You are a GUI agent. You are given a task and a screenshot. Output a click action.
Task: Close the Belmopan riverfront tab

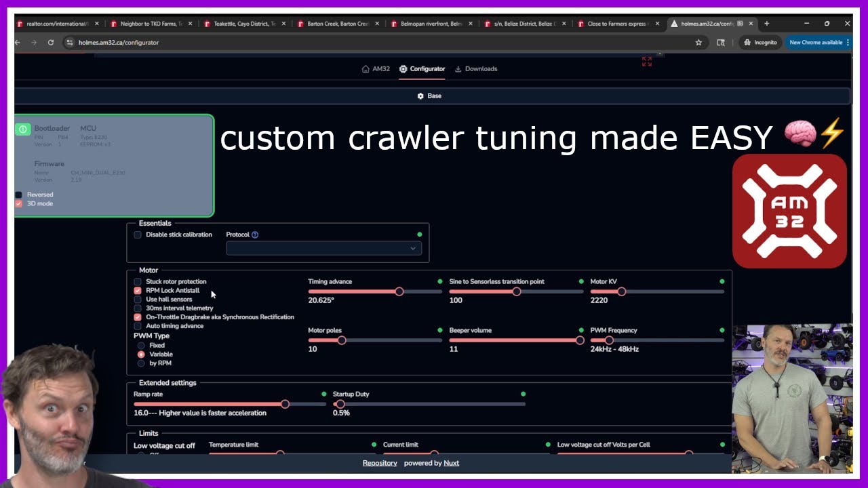click(x=470, y=23)
